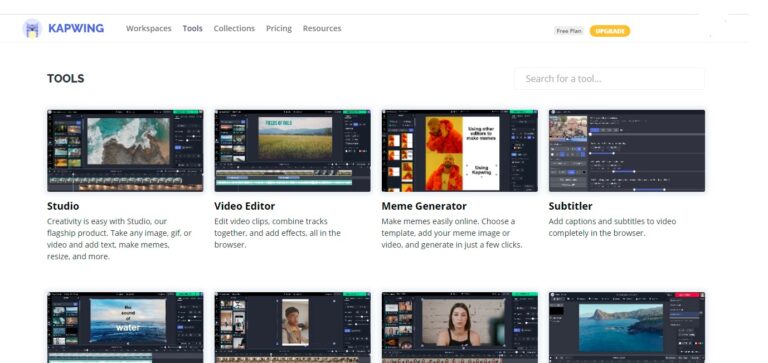The width and height of the screenshot is (768, 363).
Task: Click the description 'Add captions and subtitles to video'
Action: click(x=612, y=227)
